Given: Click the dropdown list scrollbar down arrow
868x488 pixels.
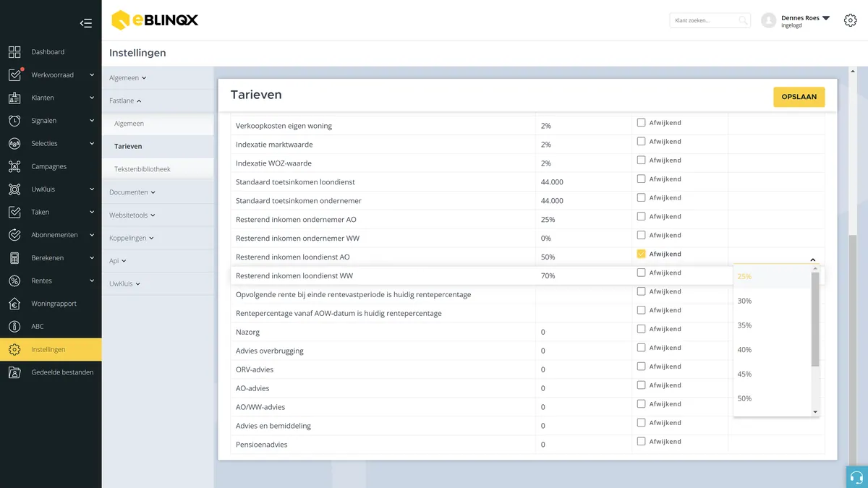Looking at the screenshot, I should tap(815, 412).
